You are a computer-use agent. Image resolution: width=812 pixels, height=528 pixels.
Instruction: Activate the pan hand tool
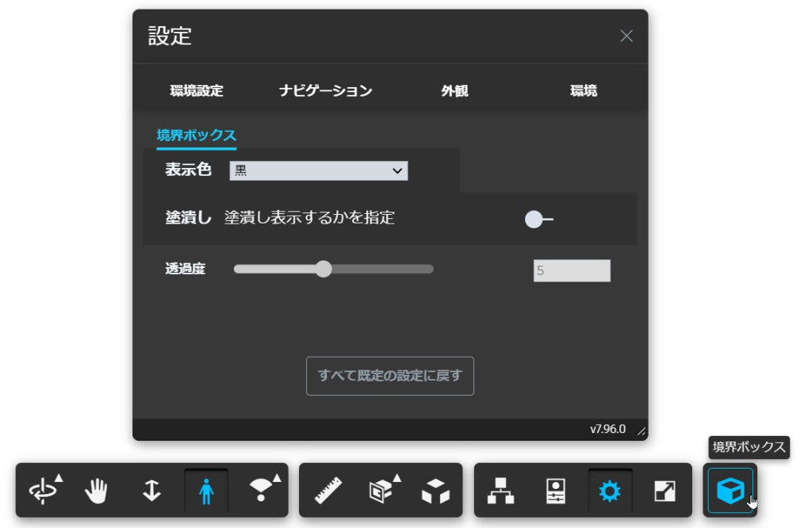tap(97, 491)
